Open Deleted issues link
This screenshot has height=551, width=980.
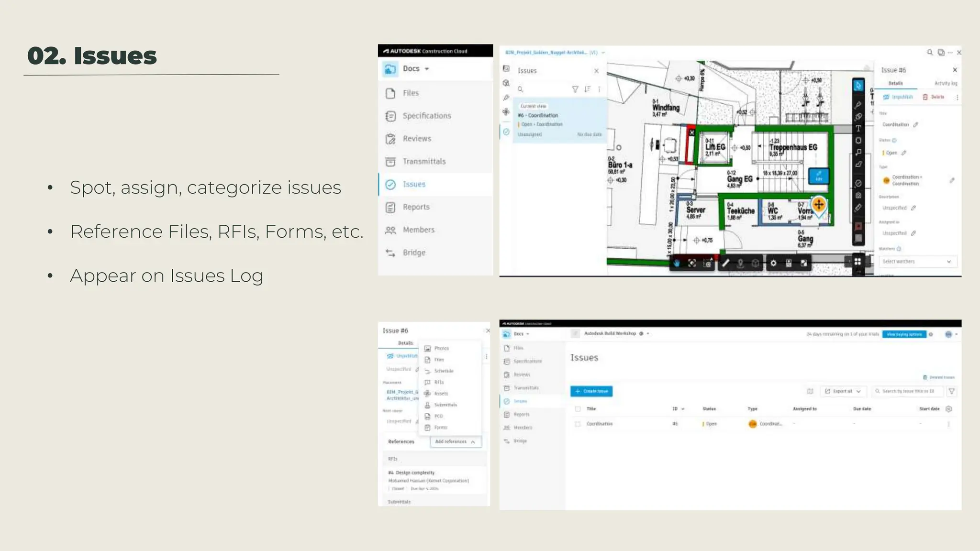[x=939, y=377]
